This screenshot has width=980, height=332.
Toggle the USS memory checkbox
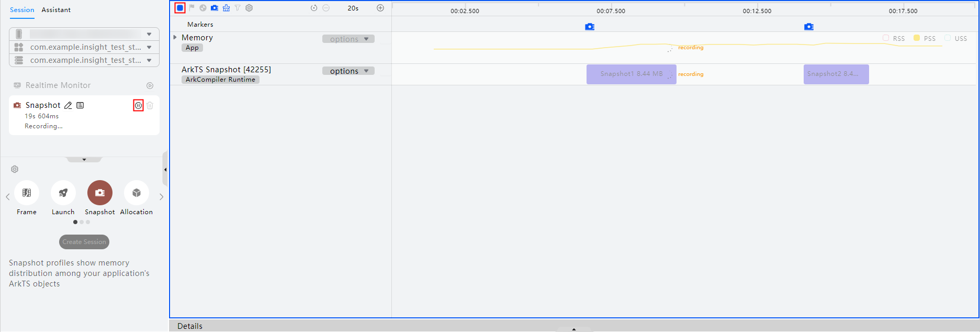pos(948,38)
